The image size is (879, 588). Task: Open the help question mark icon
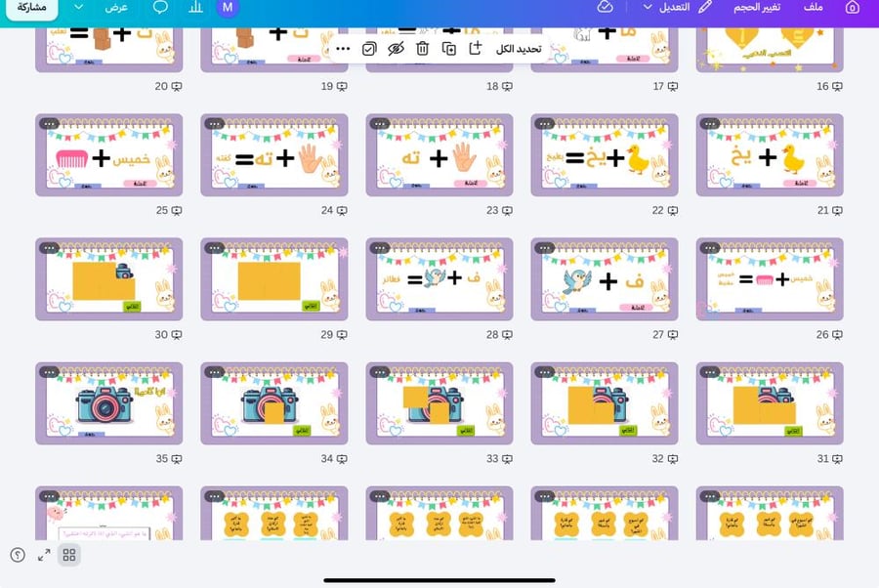tap(18, 555)
